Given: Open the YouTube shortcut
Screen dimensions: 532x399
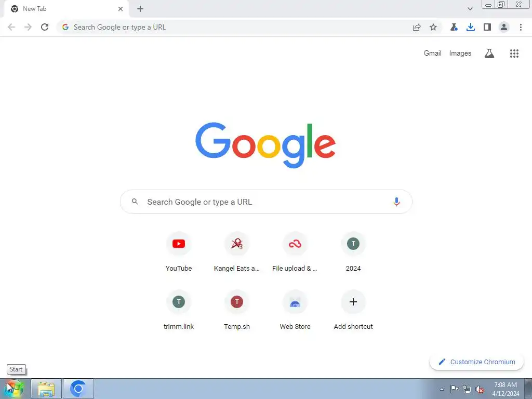Looking at the screenshot, I should (x=179, y=252).
